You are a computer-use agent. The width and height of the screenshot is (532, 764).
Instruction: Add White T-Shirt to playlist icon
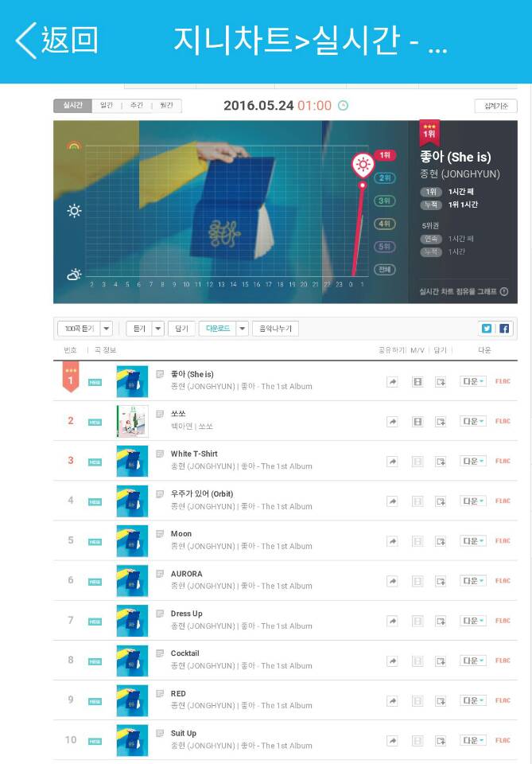[441, 462]
